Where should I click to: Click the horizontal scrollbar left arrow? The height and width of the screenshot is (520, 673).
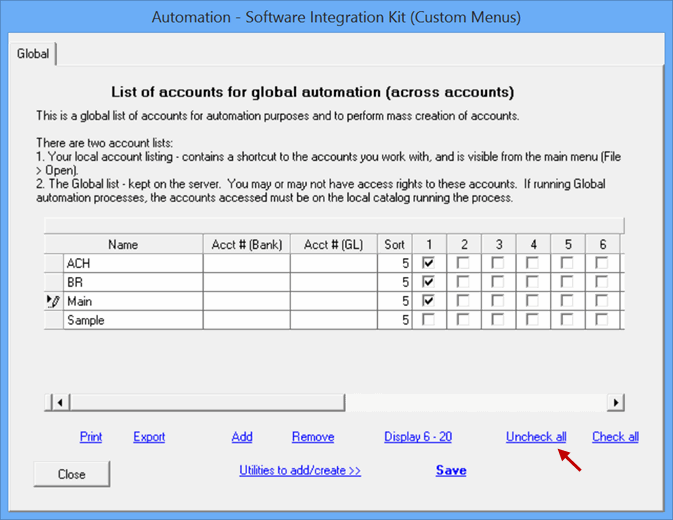(58, 402)
